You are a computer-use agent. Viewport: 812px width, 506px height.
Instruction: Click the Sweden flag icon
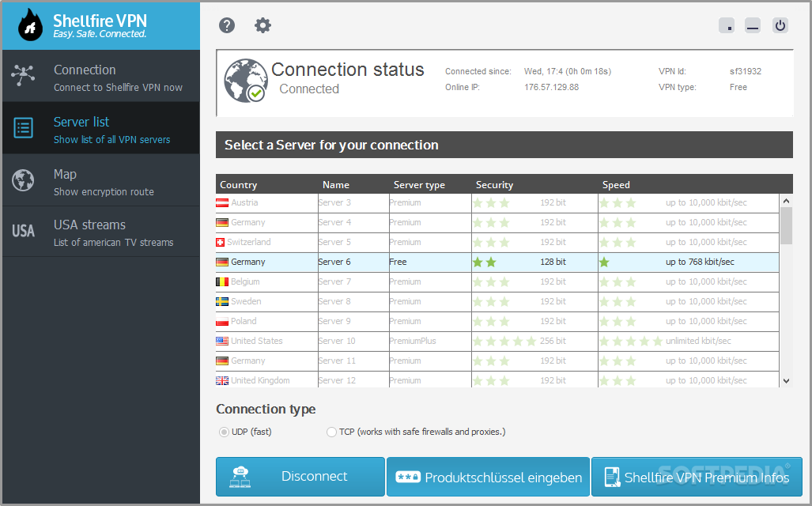222,301
